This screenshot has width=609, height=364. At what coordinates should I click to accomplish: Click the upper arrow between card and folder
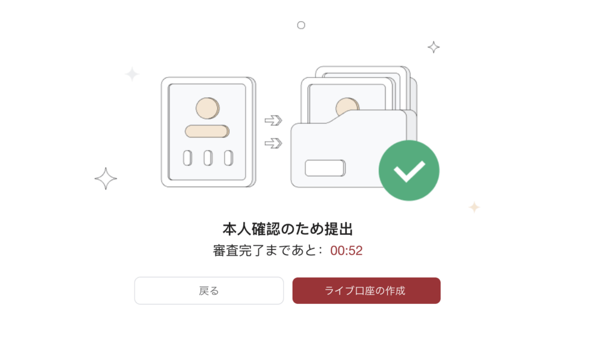[x=274, y=120]
